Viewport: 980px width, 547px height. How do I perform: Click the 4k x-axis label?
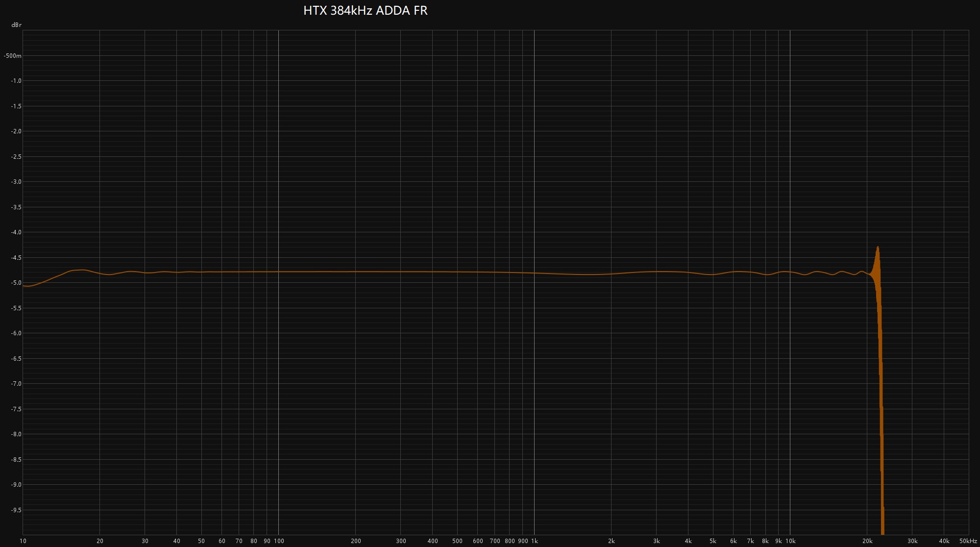[x=688, y=541]
